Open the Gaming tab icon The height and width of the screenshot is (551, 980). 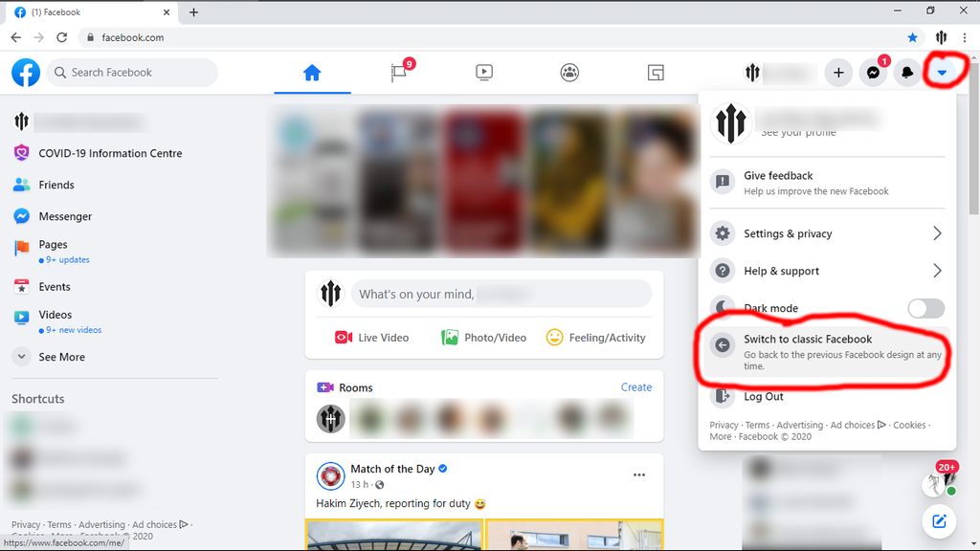click(656, 73)
